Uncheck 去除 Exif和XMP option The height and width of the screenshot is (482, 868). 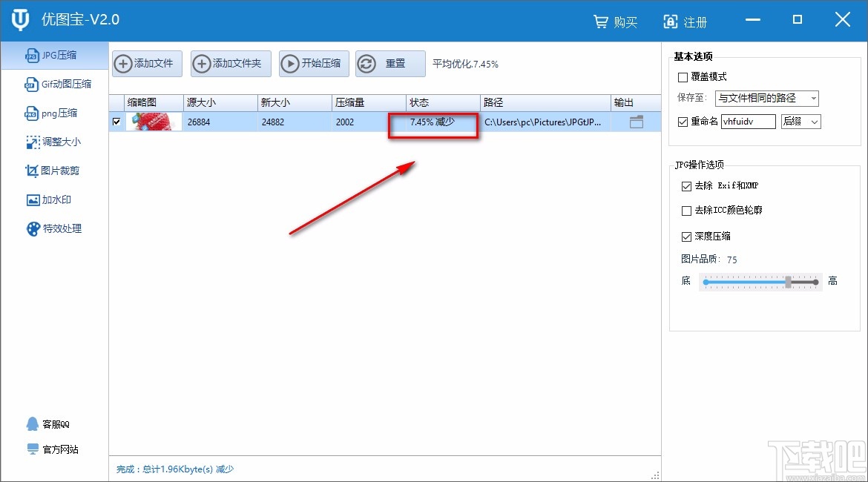point(686,186)
